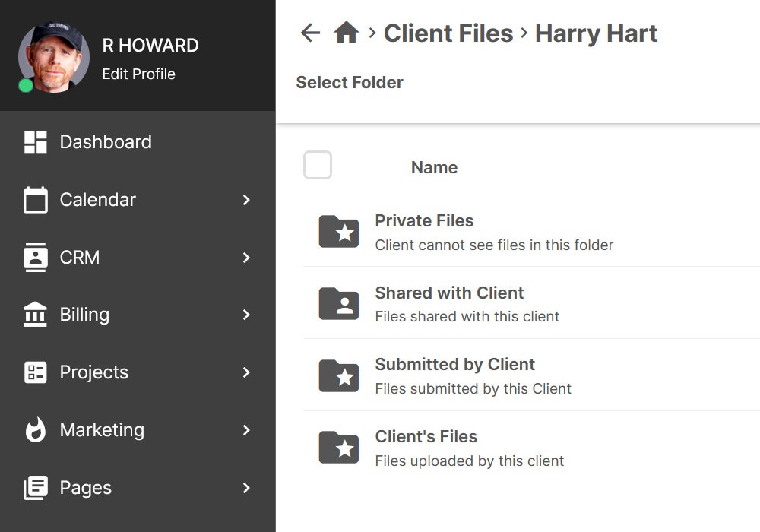The height and width of the screenshot is (532, 760).
Task: Go to home via house icon
Action: click(346, 33)
